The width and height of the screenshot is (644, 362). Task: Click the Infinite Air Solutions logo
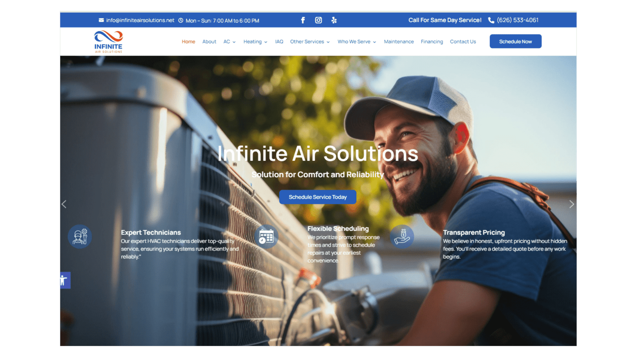click(108, 41)
